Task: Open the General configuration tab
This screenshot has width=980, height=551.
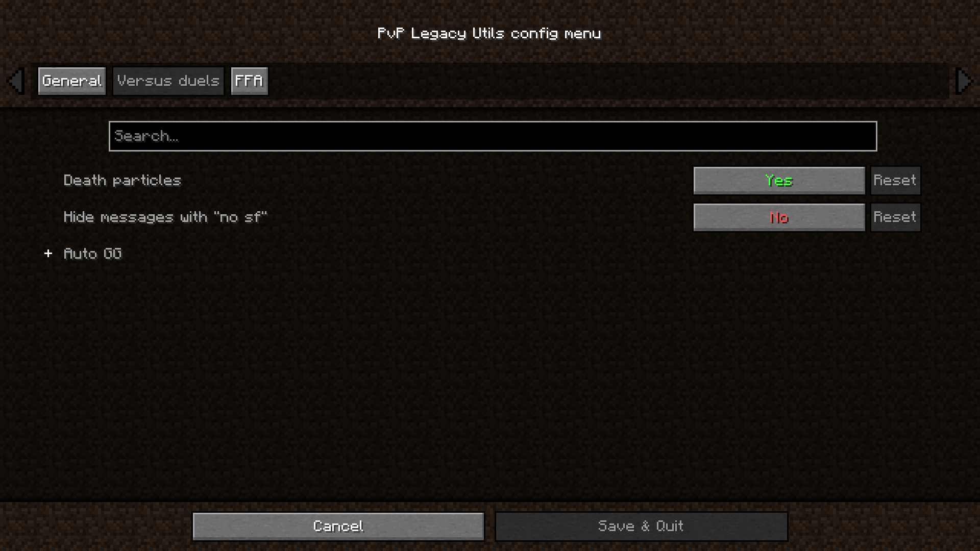Action: (71, 81)
